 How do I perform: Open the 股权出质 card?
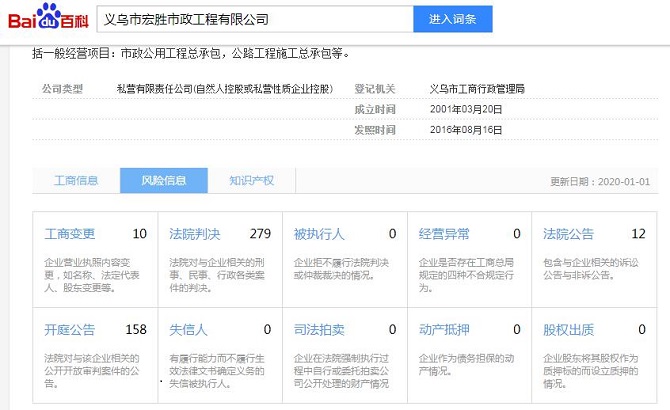tap(568, 329)
